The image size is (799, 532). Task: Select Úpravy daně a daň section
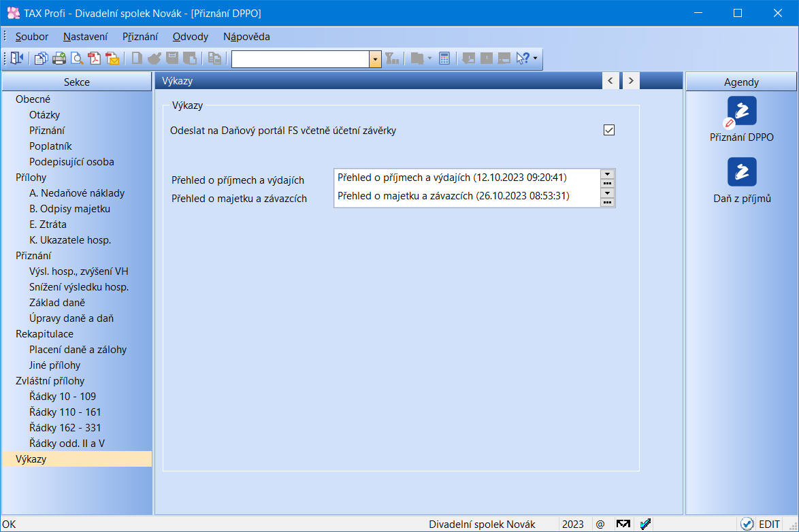71,318
